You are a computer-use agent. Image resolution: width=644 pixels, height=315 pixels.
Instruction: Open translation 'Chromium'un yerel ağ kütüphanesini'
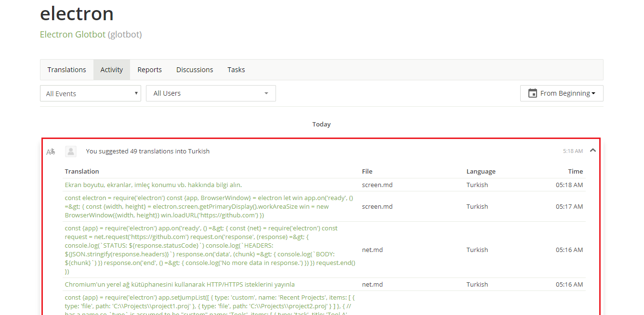[x=180, y=284]
